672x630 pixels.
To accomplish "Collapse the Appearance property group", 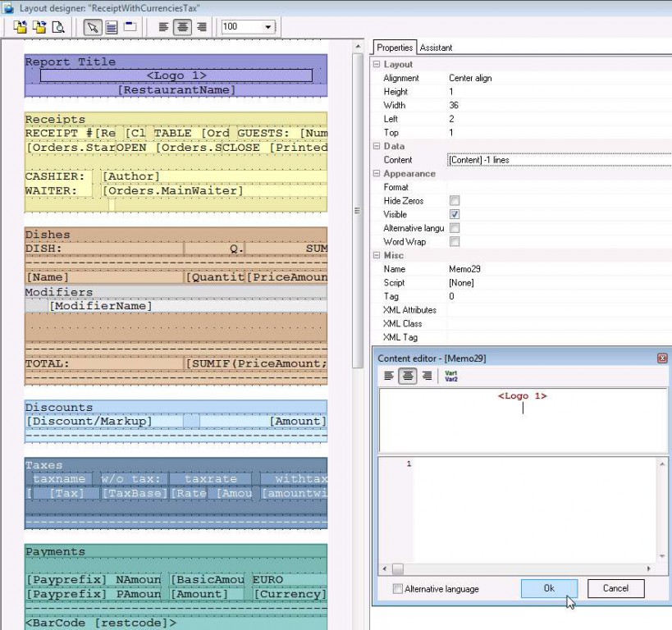I will tap(377, 174).
